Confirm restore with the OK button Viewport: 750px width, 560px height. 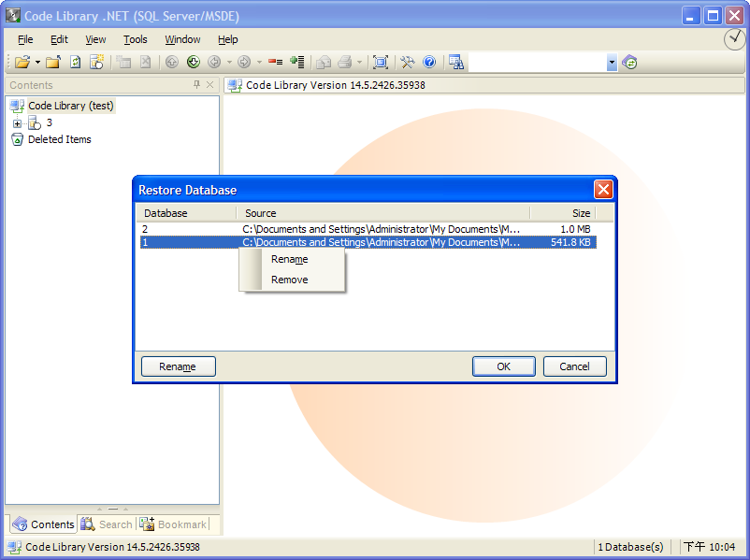(x=504, y=366)
